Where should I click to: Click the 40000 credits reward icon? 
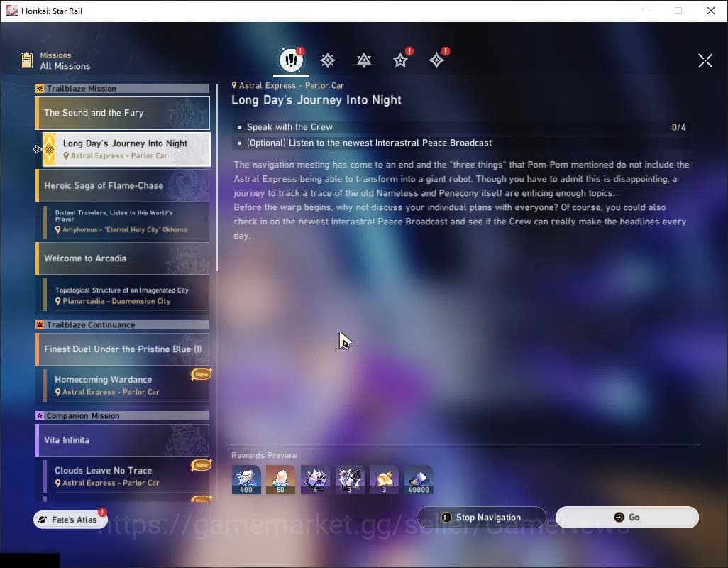pyautogui.click(x=419, y=479)
